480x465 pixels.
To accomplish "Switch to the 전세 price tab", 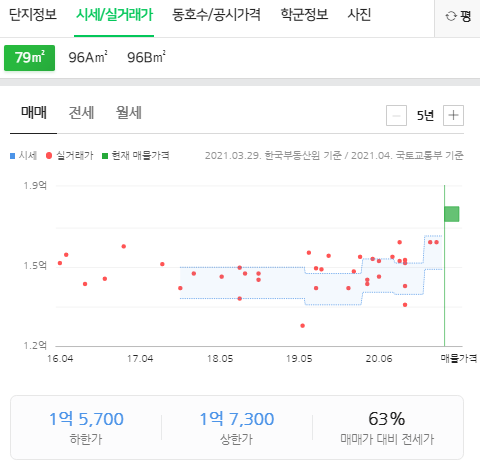I will coord(81,113).
